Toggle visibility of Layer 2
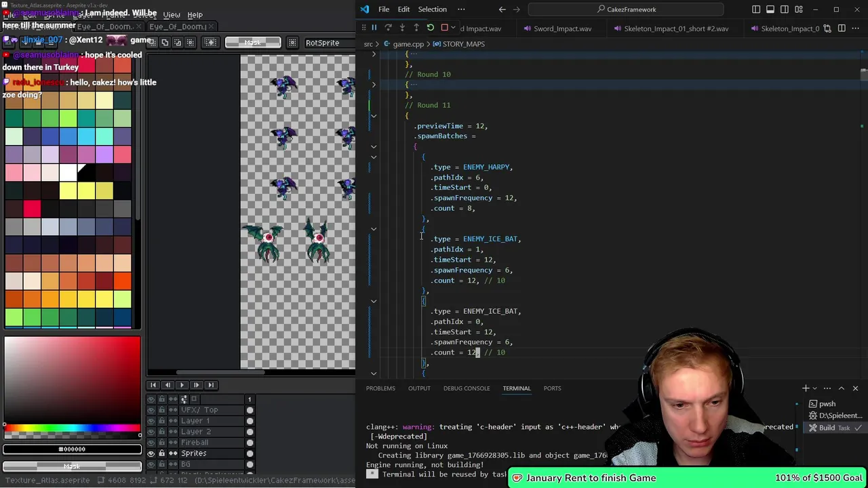The height and width of the screenshot is (488, 868). pos(151,432)
